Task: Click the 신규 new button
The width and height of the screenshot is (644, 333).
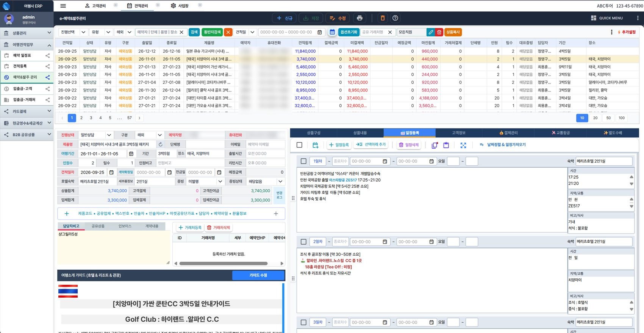Action: 284,18
